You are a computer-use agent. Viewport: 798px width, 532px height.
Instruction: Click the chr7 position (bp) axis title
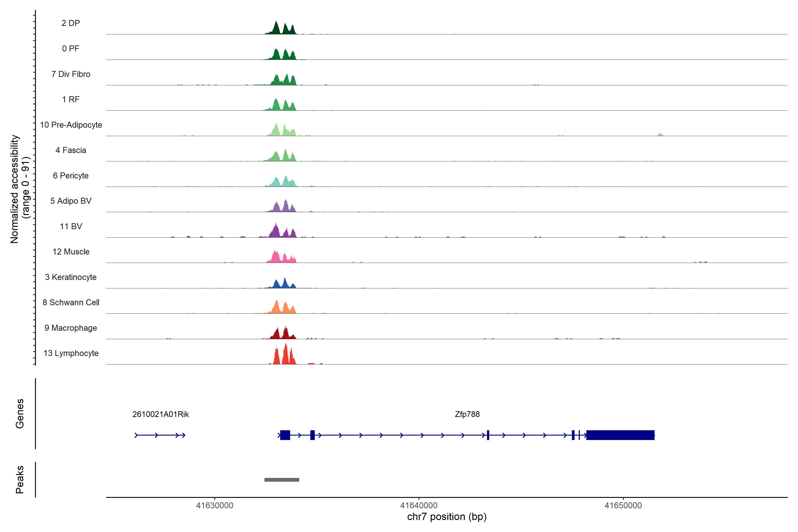446,517
